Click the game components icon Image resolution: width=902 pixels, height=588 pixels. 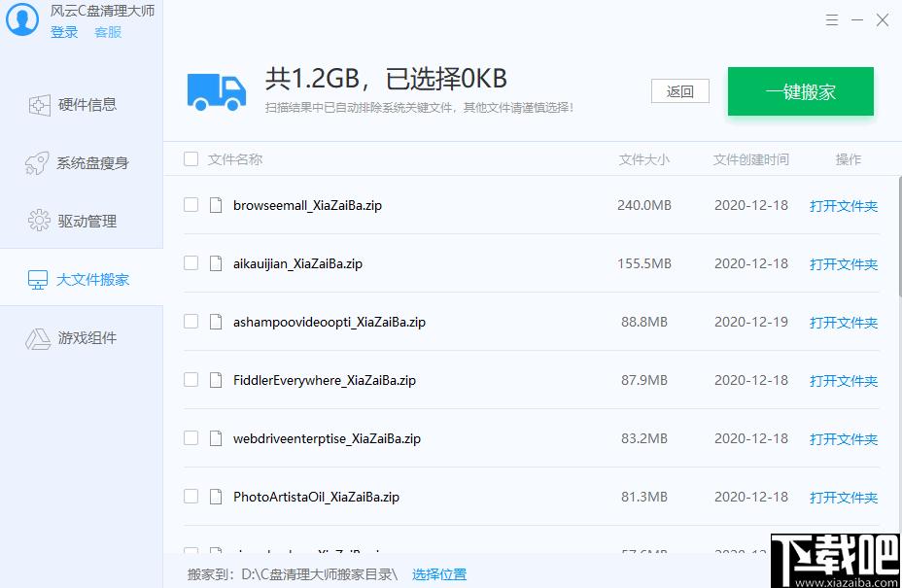[38, 338]
